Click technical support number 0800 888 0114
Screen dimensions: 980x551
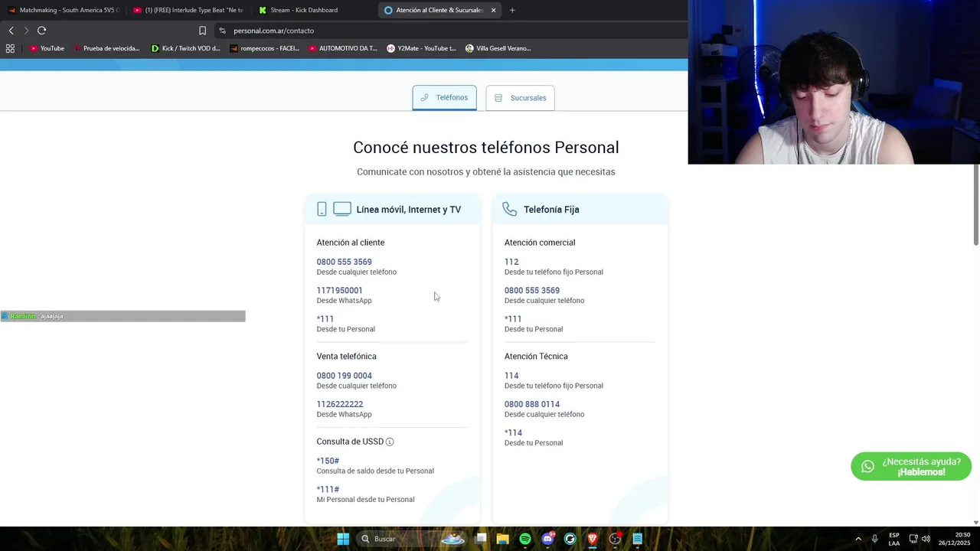coord(532,404)
